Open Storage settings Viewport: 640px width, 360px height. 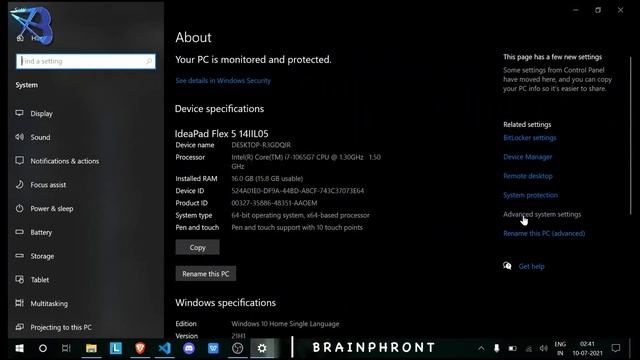click(x=42, y=256)
